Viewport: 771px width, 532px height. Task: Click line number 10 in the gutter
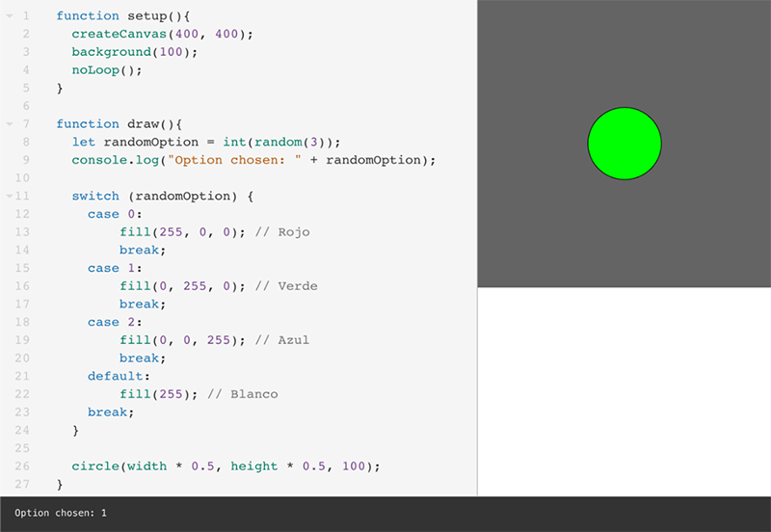point(22,178)
